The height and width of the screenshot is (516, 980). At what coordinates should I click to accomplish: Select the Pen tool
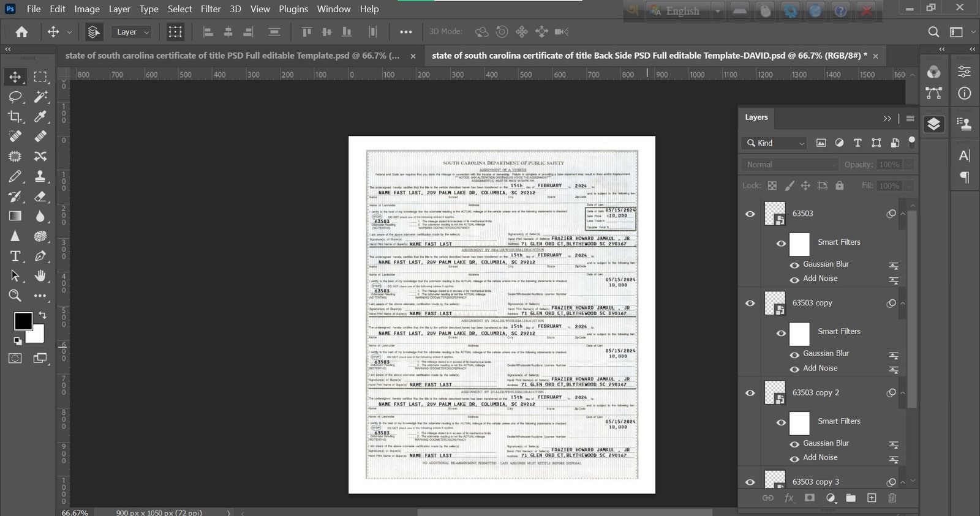click(40, 256)
